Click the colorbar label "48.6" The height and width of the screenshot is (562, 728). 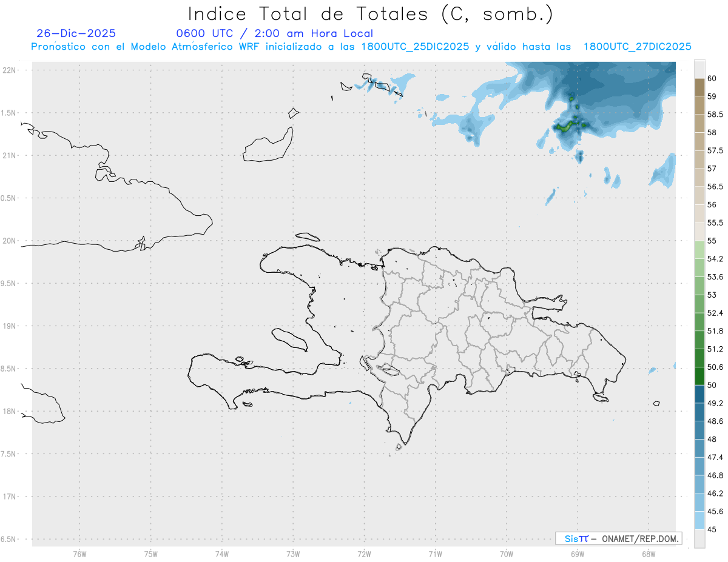pyautogui.click(x=715, y=421)
